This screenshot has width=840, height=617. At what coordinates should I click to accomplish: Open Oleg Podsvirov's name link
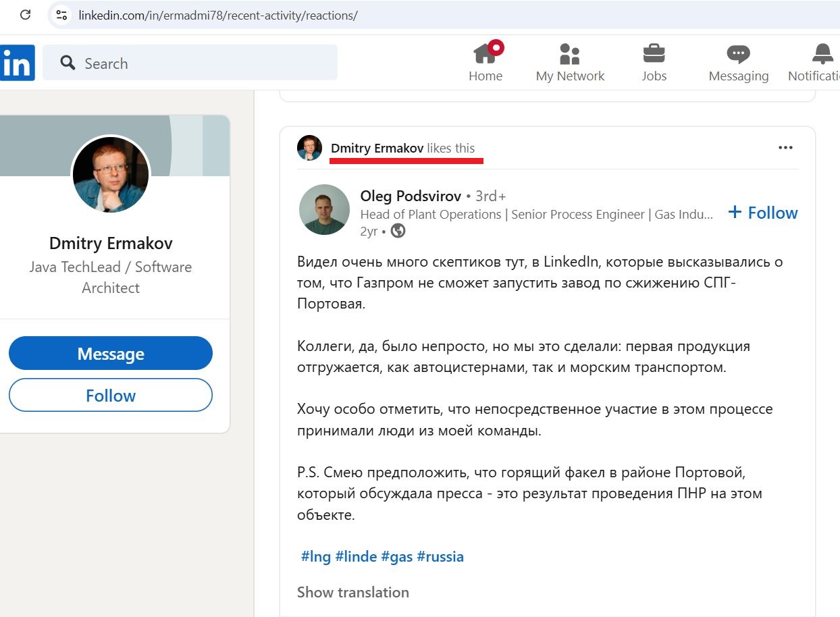[x=411, y=196]
